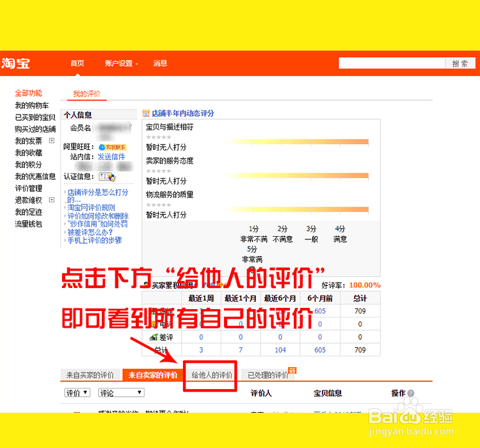Switch to 来自卖家的评价 tab
The image size is (480, 448).
[x=153, y=375]
